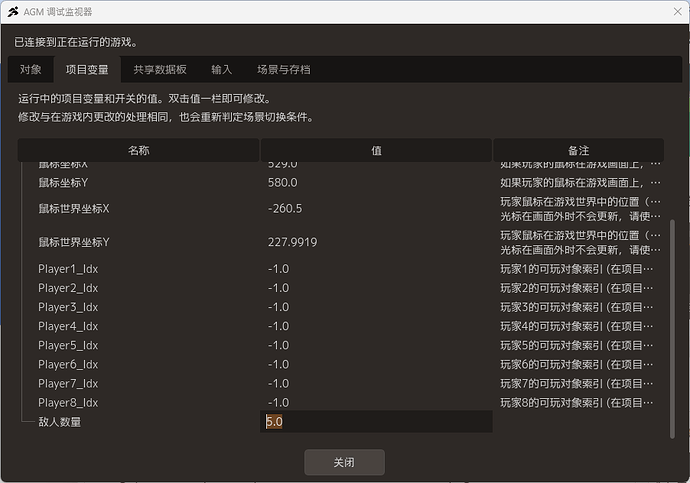The width and height of the screenshot is (690, 483).
Task: Click the remark 玩家4的可玩对象索引
Action: point(577,326)
